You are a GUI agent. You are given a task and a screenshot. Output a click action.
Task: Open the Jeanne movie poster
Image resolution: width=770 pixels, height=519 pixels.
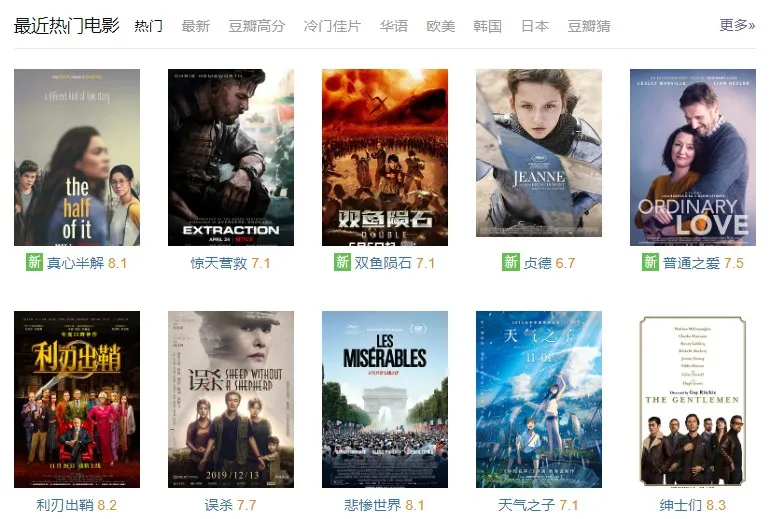point(539,153)
